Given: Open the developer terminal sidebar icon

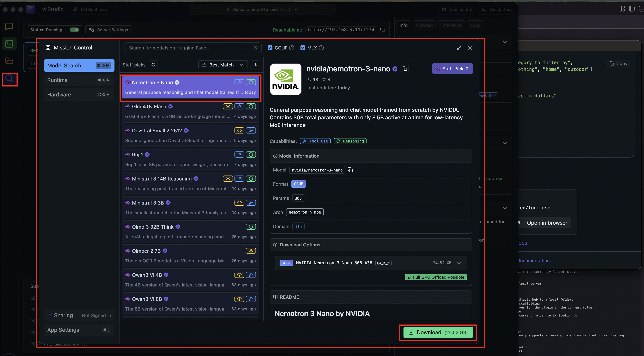Looking at the screenshot, I should point(9,44).
